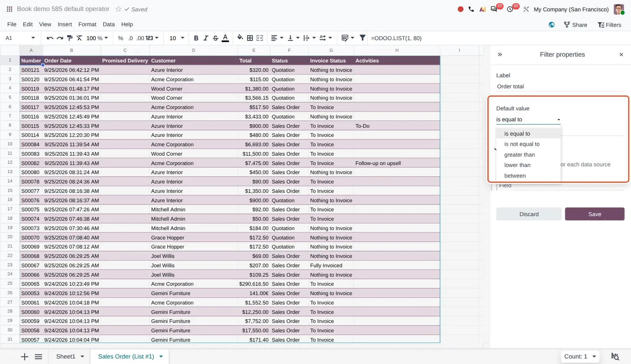631x364 pixels.
Task: Open Sales Order (List #1) tab dropdown arrow
Action: coord(161,357)
